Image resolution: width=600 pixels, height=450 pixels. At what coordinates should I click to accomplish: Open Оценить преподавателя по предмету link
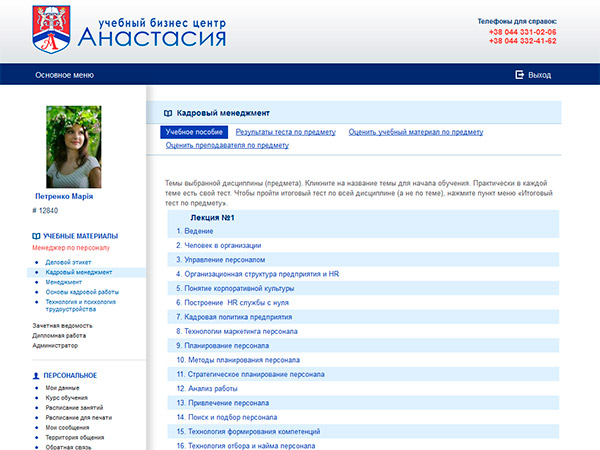click(x=227, y=146)
